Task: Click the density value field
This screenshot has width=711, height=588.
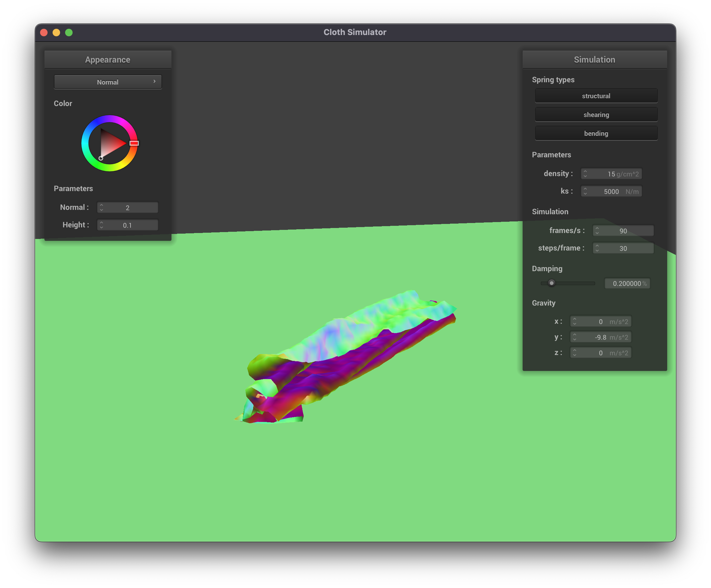Action: (611, 174)
